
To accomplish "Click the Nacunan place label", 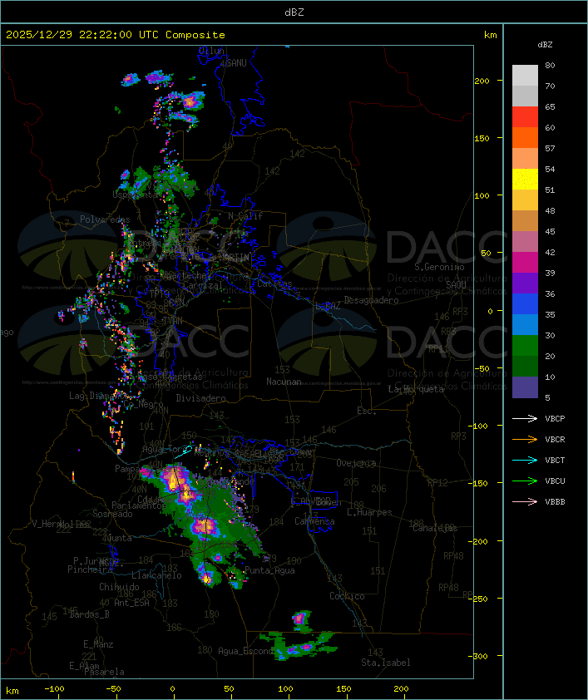I will (284, 382).
